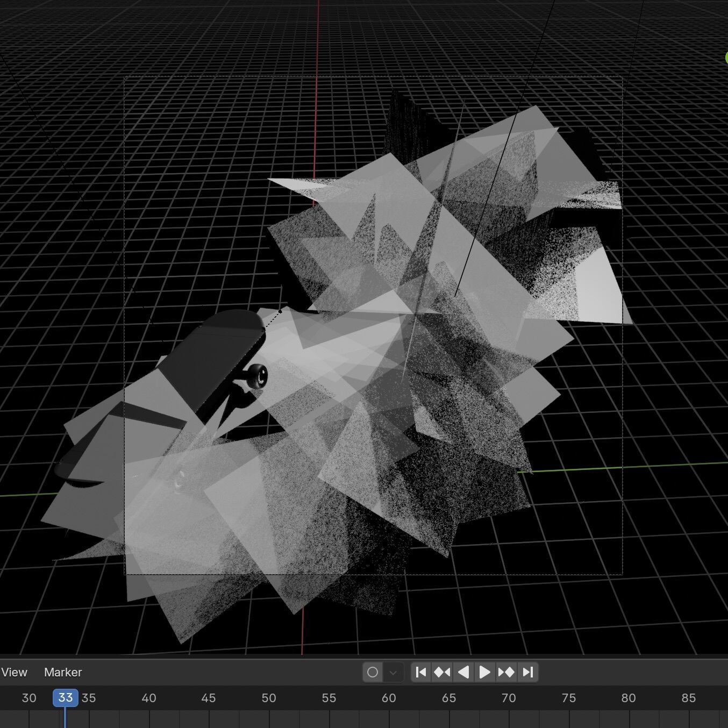
Task: Set the timeline to frame 65
Action: [x=449, y=698]
